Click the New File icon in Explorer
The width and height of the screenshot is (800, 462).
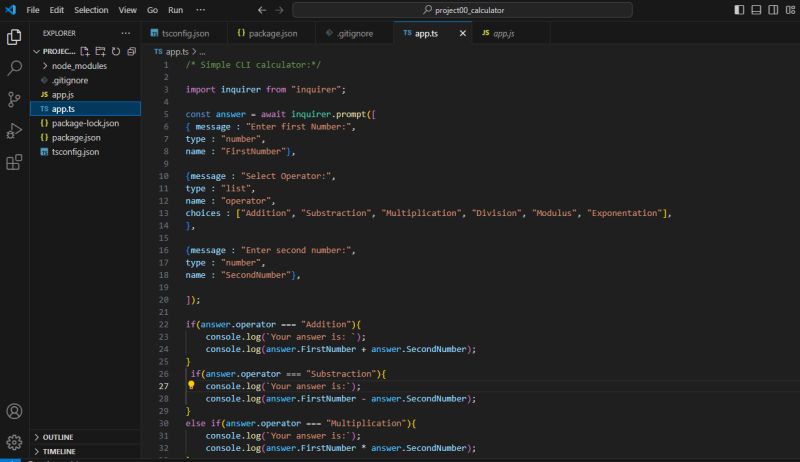tap(85, 51)
